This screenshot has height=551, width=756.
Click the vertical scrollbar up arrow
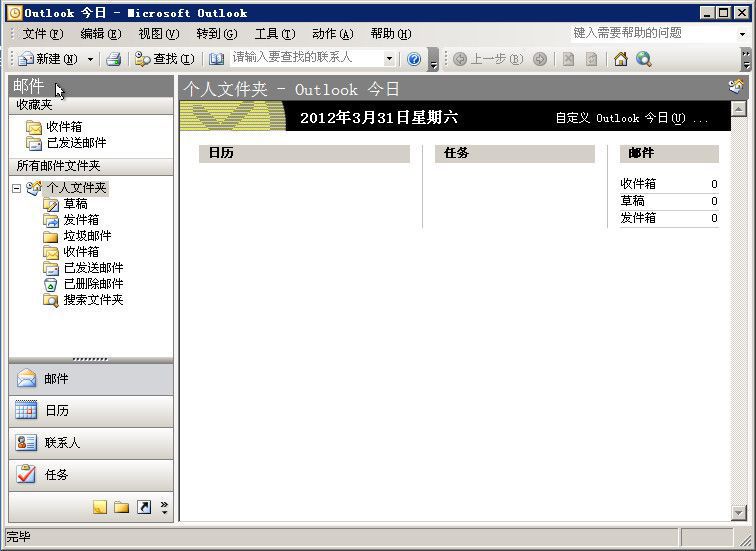coord(739,109)
